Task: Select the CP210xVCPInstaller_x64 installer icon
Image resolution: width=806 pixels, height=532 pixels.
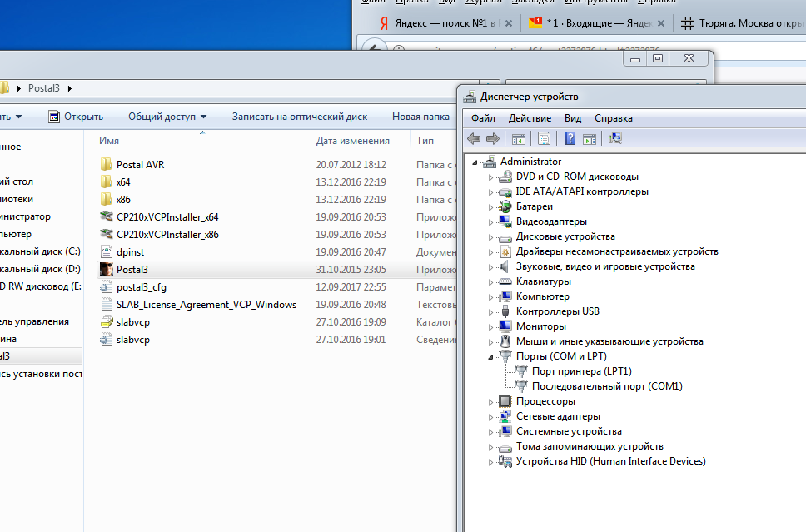Action: 107,217
